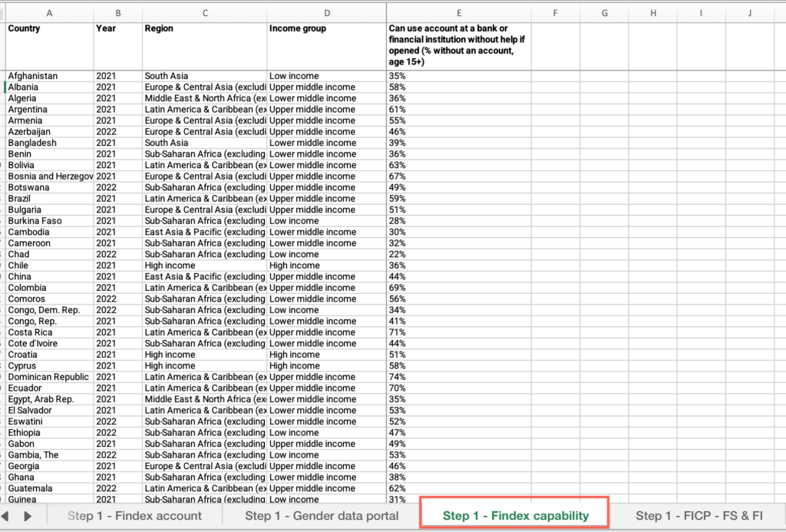Select the "Armenia" cell

(x=49, y=121)
